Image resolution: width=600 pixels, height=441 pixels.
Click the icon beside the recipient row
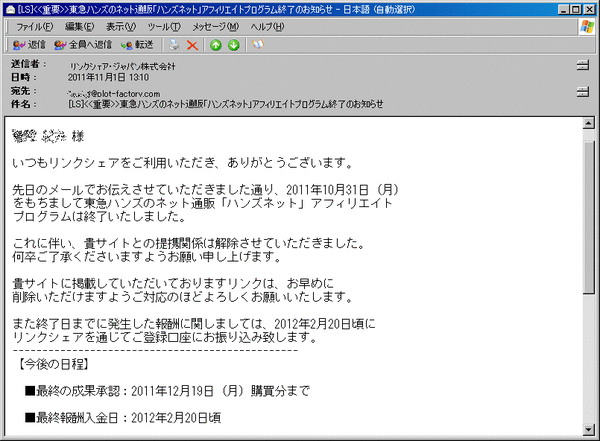coord(583,92)
